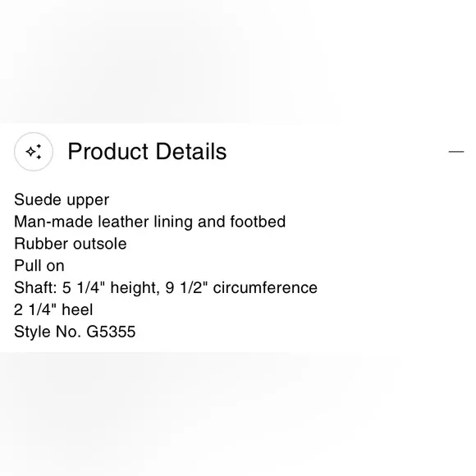Click the word circumference
This screenshot has width=476, height=476.
(x=265, y=288)
